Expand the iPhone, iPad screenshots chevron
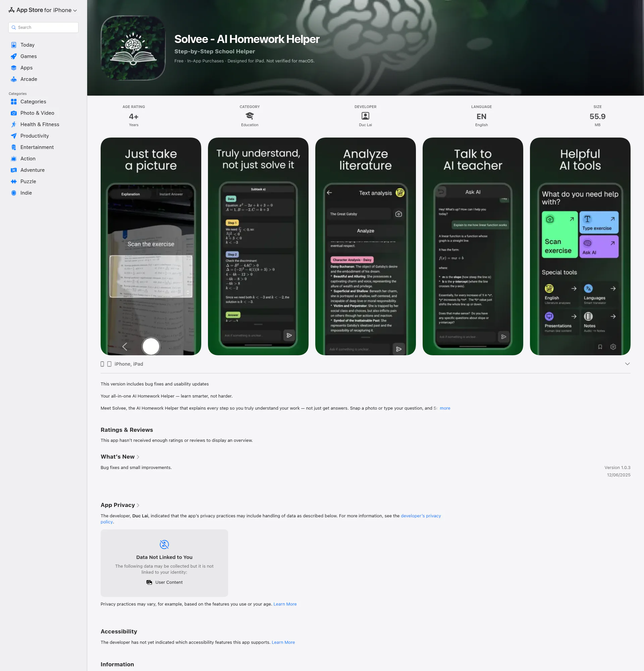644x671 pixels. pos(627,364)
